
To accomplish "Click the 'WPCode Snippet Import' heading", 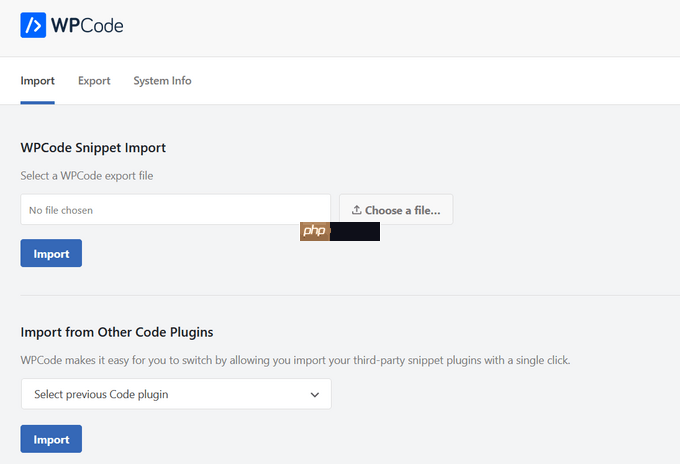I will 93,148.
